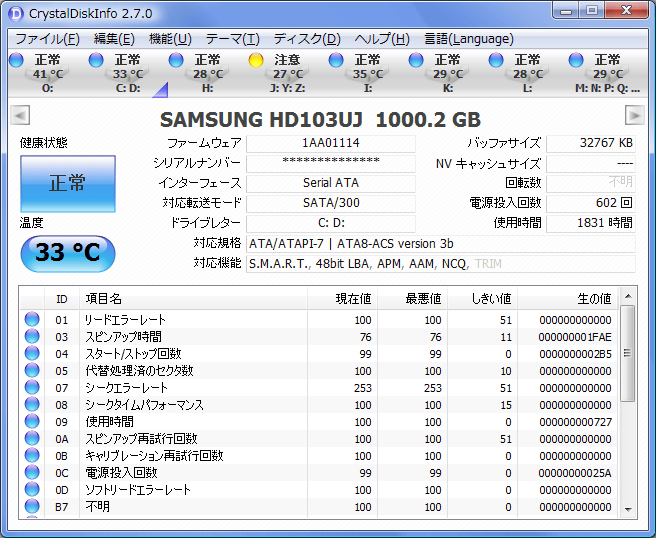Image resolution: width=656 pixels, height=538 pixels.
Task: Click the S.M.A.R.T. supported features field
Action: pos(441,264)
